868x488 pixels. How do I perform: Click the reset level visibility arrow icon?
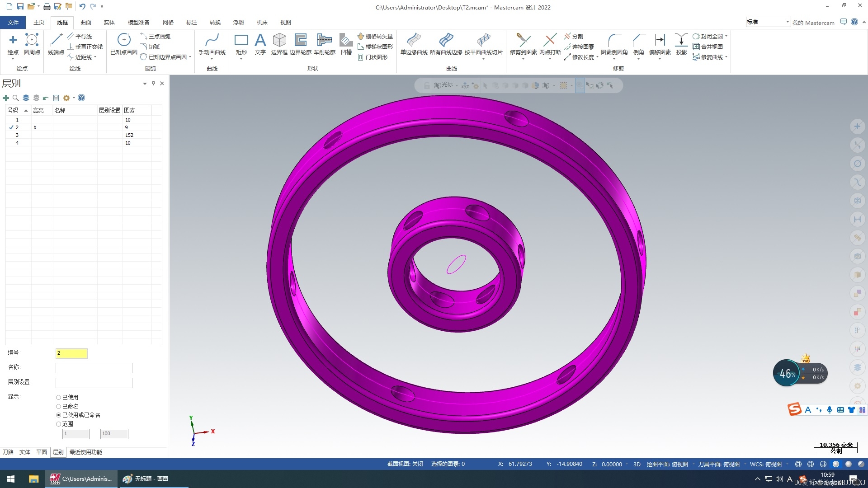point(46,98)
